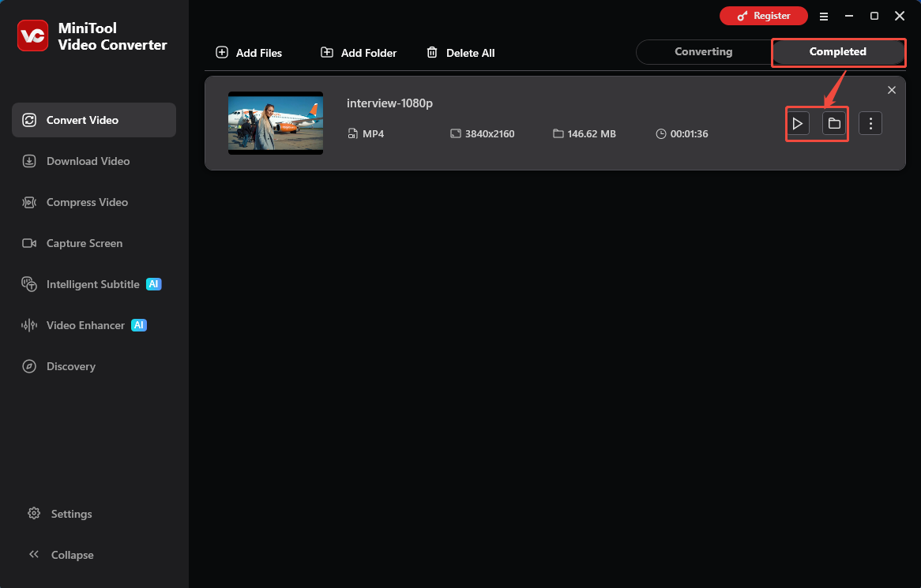Open output folder of interview-1080p
The height and width of the screenshot is (588, 921).
click(834, 123)
